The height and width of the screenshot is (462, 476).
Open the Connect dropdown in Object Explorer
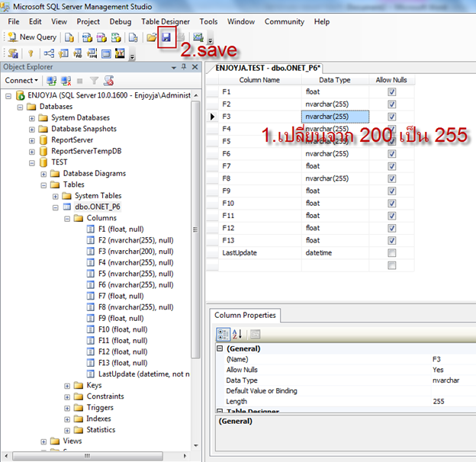tap(21, 81)
